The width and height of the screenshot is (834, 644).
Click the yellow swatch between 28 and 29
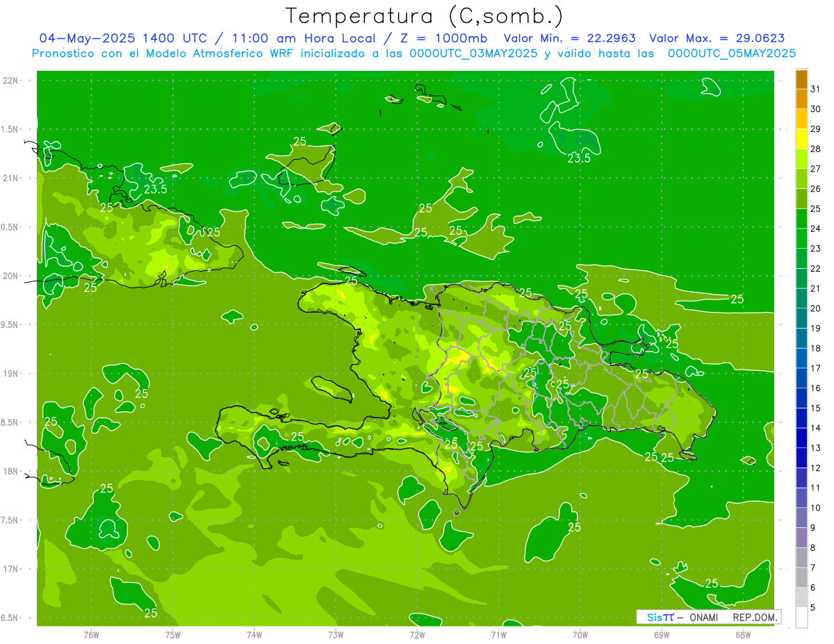coord(801,139)
